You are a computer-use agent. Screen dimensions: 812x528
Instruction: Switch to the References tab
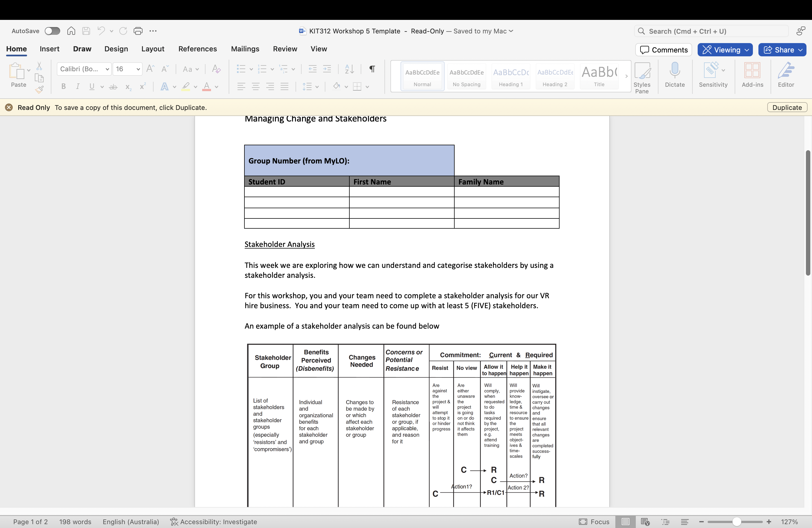tap(197, 49)
